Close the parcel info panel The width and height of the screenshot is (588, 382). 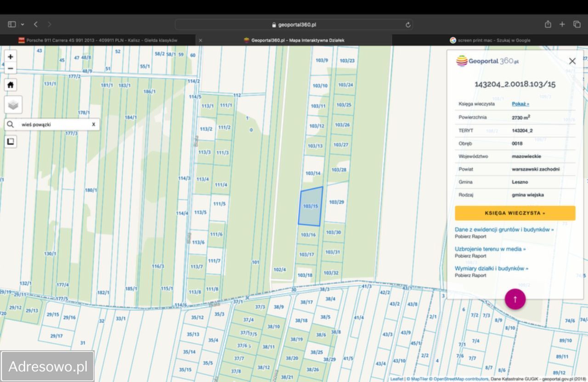572,61
